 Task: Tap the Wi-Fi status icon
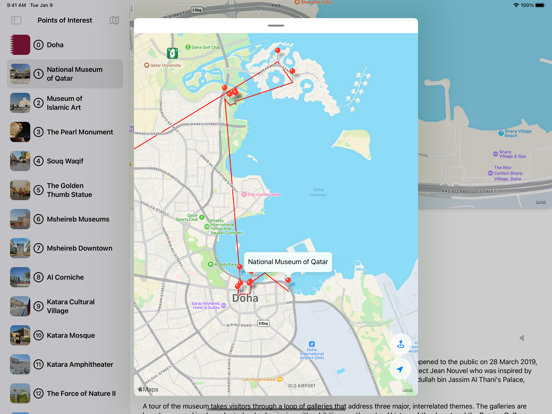click(516, 5)
